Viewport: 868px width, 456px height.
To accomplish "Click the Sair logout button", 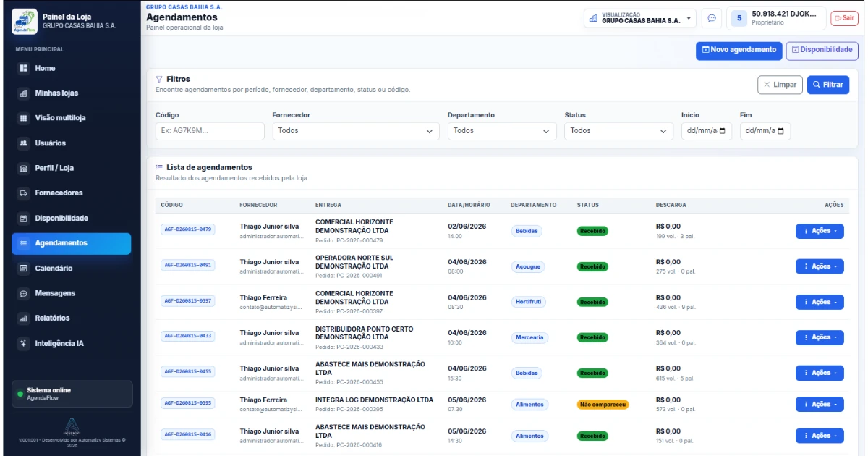I will pos(844,18).
